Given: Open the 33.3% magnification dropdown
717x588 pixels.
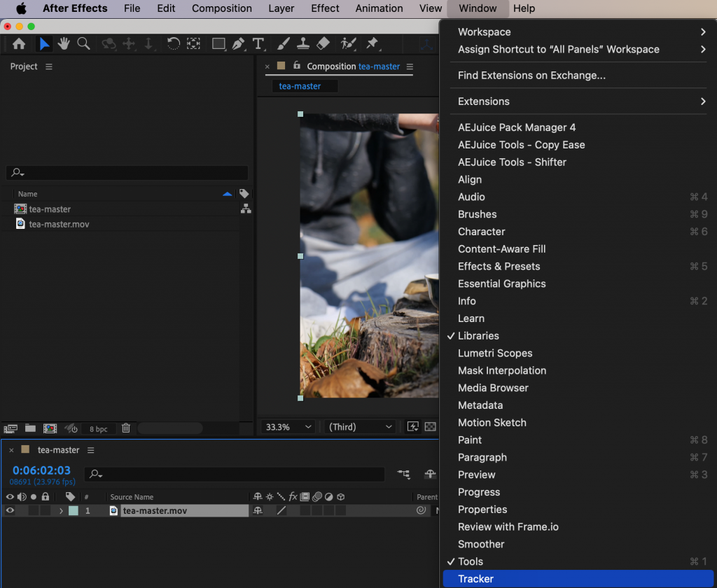Looking at the screenshot, I should 288,427.
